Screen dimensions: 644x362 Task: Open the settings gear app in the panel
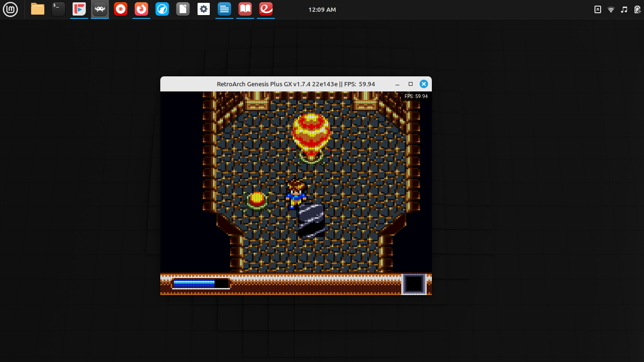(204, 9)
